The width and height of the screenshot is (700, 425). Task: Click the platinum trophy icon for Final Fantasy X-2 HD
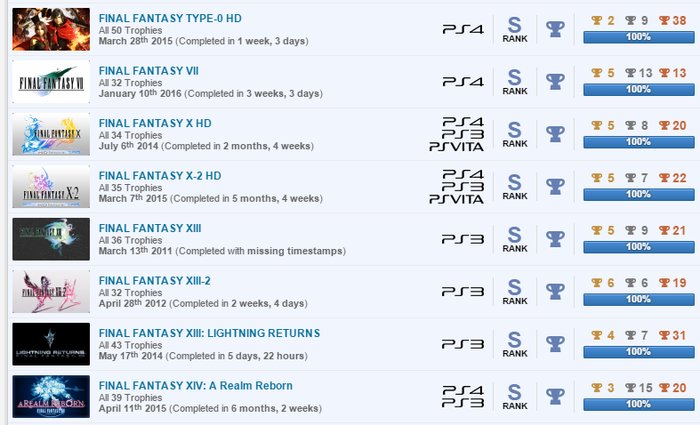tap(555, 187)
